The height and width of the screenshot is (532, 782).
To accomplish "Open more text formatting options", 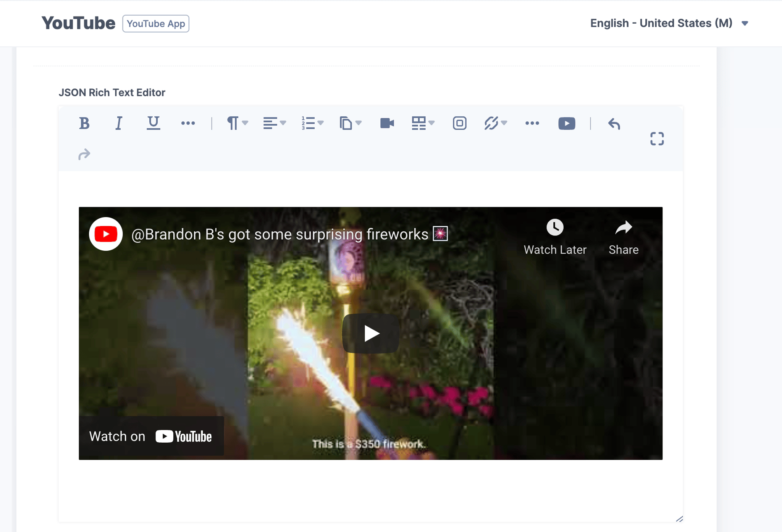I will [x=188, y=123].
